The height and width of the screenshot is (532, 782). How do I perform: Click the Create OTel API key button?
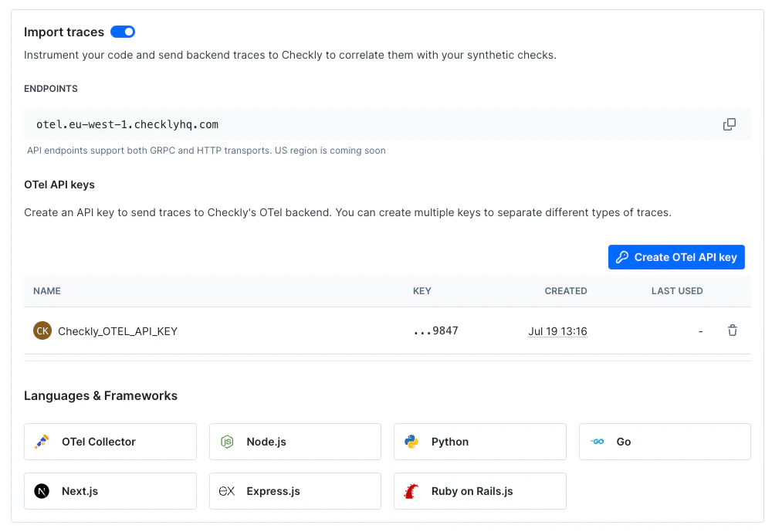point(676,257)
